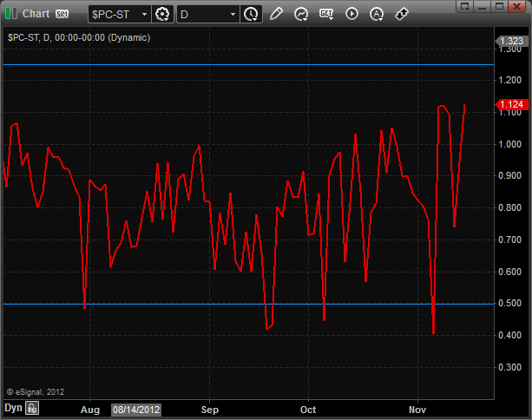The width and height of the screenshot is (532, 420).
Task: Open the chart settings gear menu
Action: tap(162, 14)
